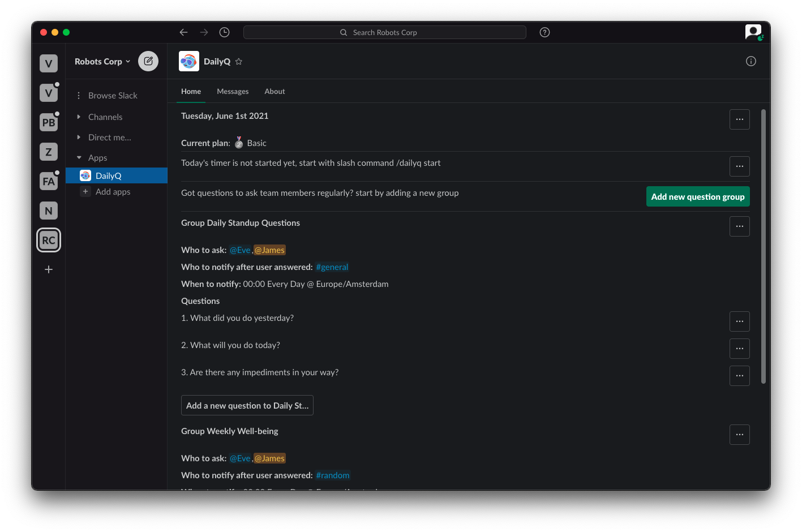Click Search Robots Corp field
802x532 pixels.
[385, 32]
